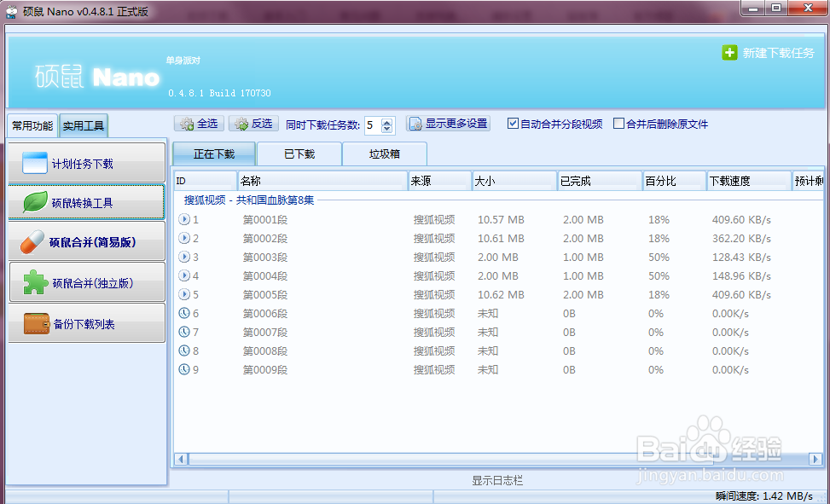Select row 第0007段

[x=498, y=332]
